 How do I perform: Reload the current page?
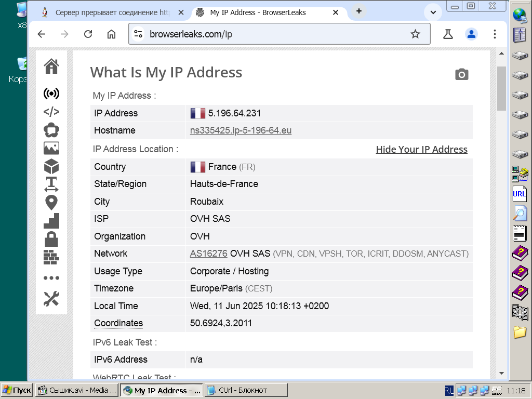point(88,34)
